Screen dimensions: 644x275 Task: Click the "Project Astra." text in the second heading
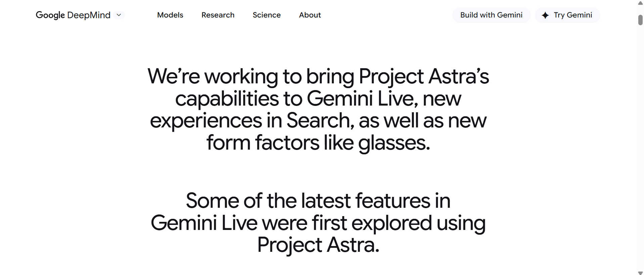318,245
